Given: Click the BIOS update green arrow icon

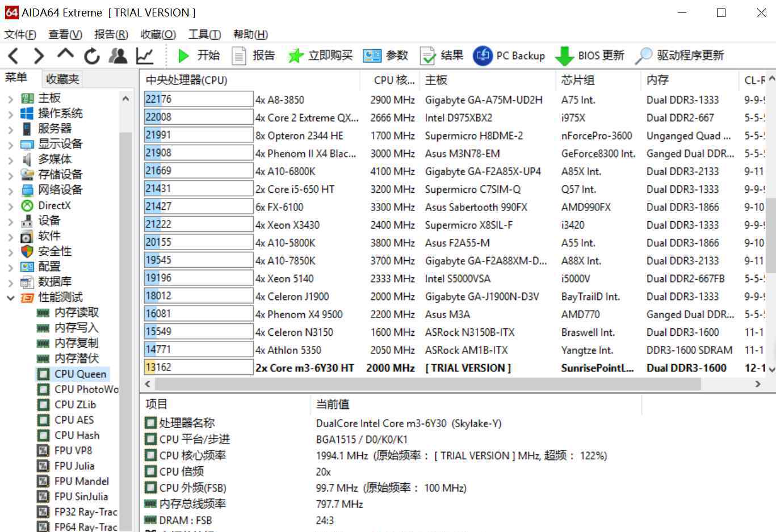Looking at the screenshot, I should tap(564, 56).
